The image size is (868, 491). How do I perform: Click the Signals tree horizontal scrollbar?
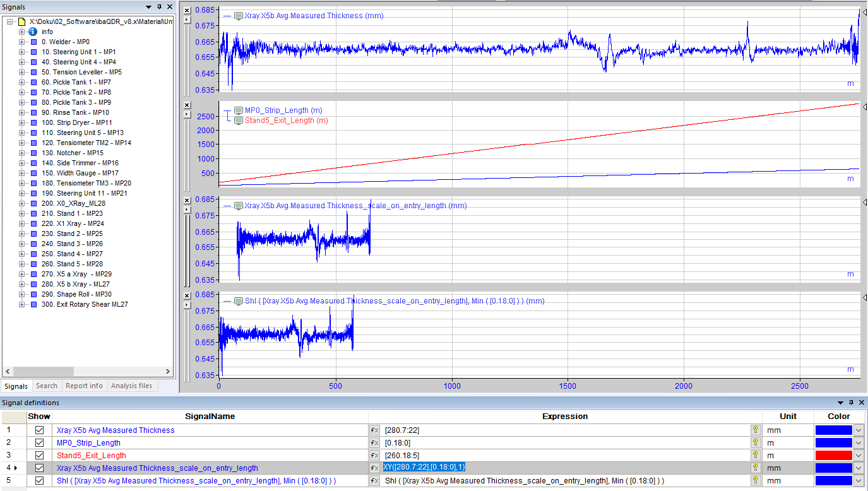coord(88,371)
